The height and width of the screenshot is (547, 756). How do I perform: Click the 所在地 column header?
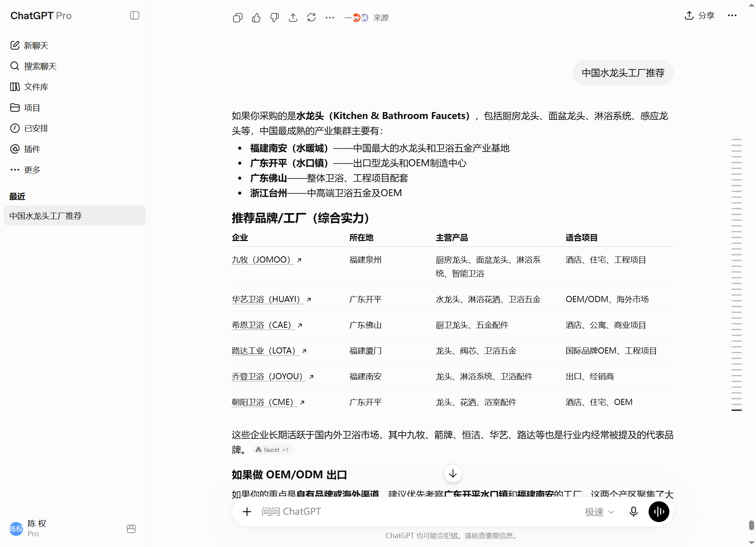click(361, 238)
